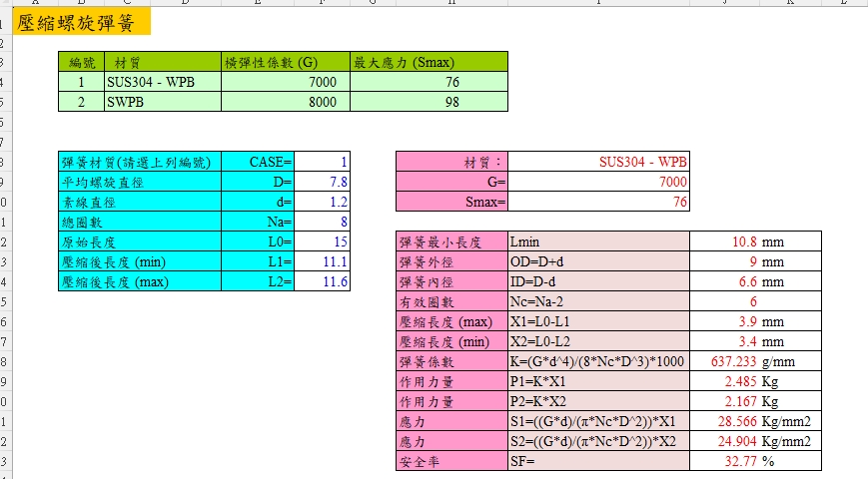
Task: Click the L1= value 11.1 cell
Action: click(324, 262)
